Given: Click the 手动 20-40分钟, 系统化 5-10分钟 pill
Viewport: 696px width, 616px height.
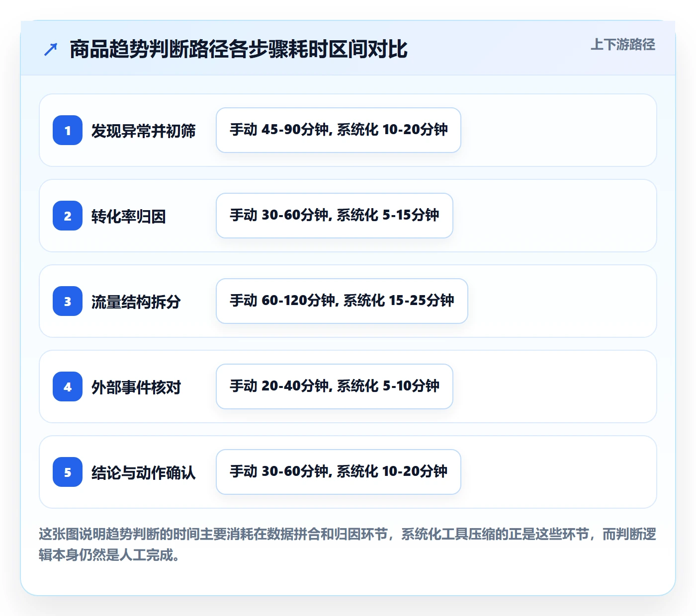Looking at the screenshot, I should point(335,386).
